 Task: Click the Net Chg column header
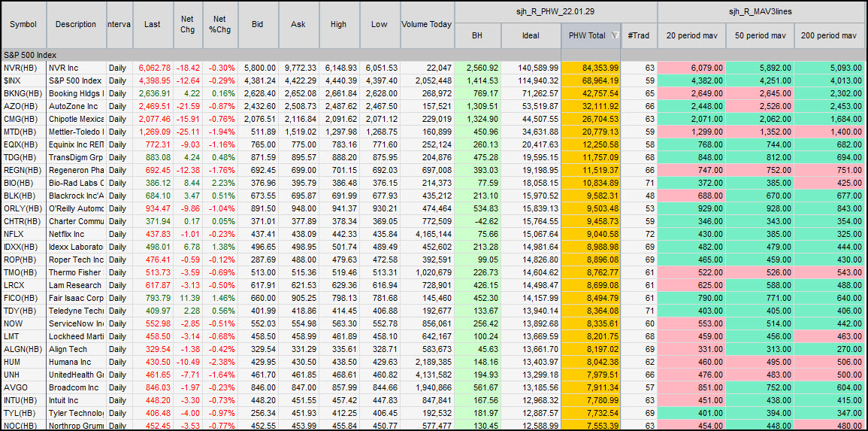tap(187, 24)
